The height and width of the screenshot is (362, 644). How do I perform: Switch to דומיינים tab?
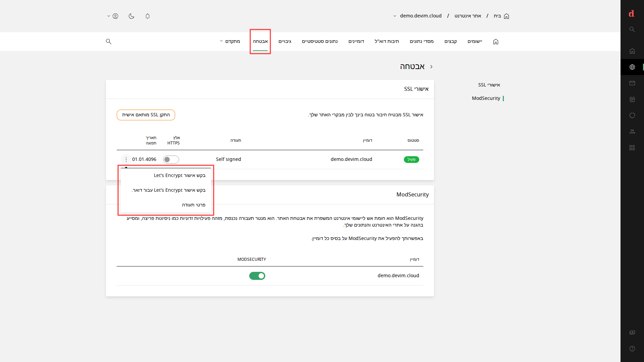click(x=356, y=42)
